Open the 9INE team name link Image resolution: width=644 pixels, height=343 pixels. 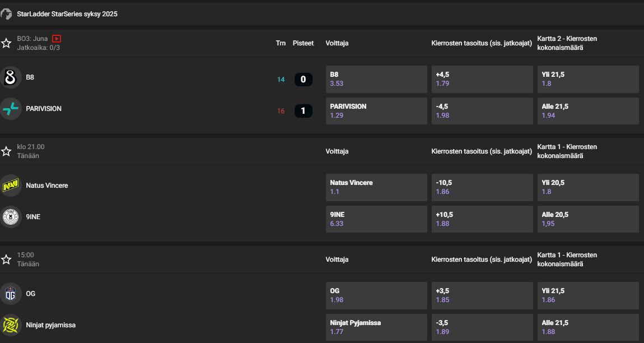click(33, 217)
